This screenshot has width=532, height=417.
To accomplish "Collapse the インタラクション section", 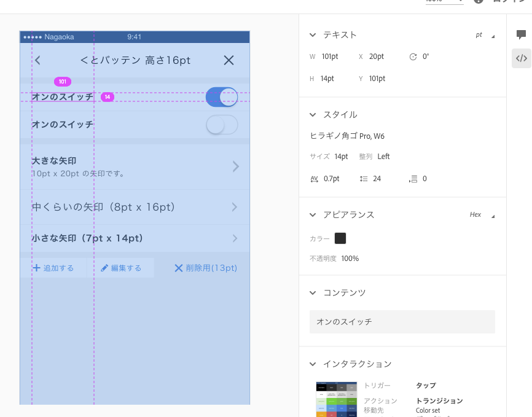I will pos(313,364).
